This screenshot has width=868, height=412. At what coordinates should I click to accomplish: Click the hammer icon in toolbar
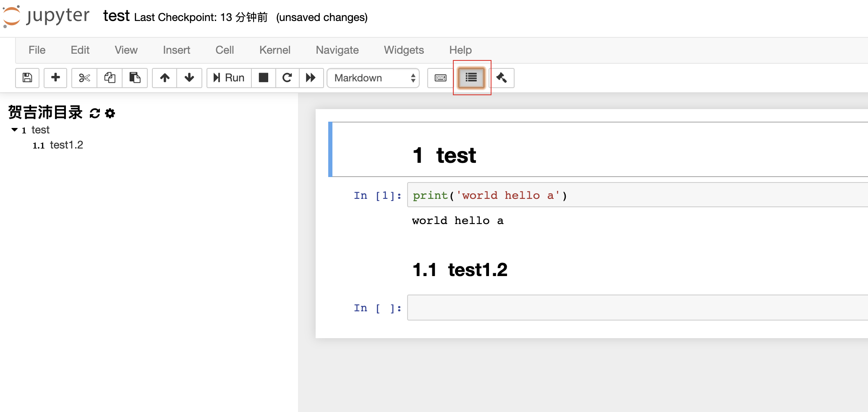502,78
